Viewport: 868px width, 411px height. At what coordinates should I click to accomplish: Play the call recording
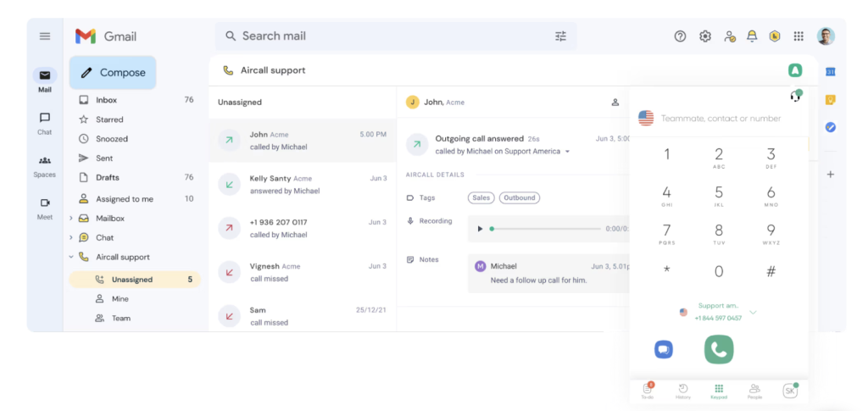pyautogui.click(x=480, y=229)
